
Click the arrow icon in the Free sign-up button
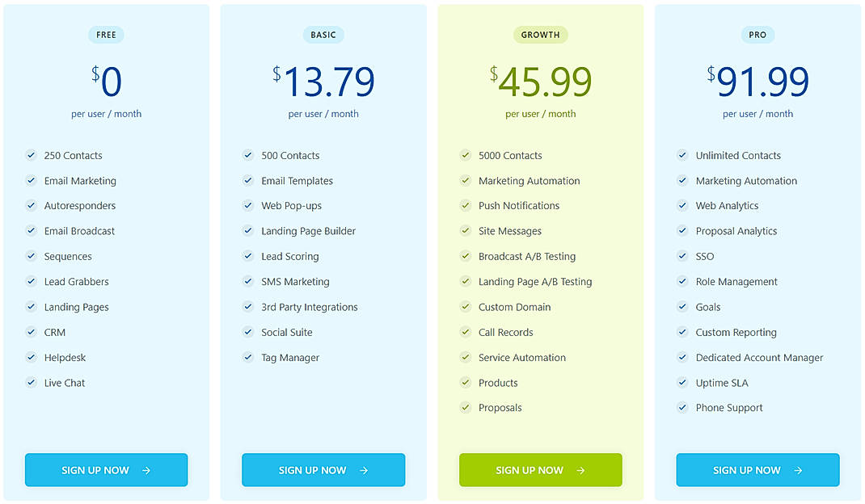tap(146, 469)
